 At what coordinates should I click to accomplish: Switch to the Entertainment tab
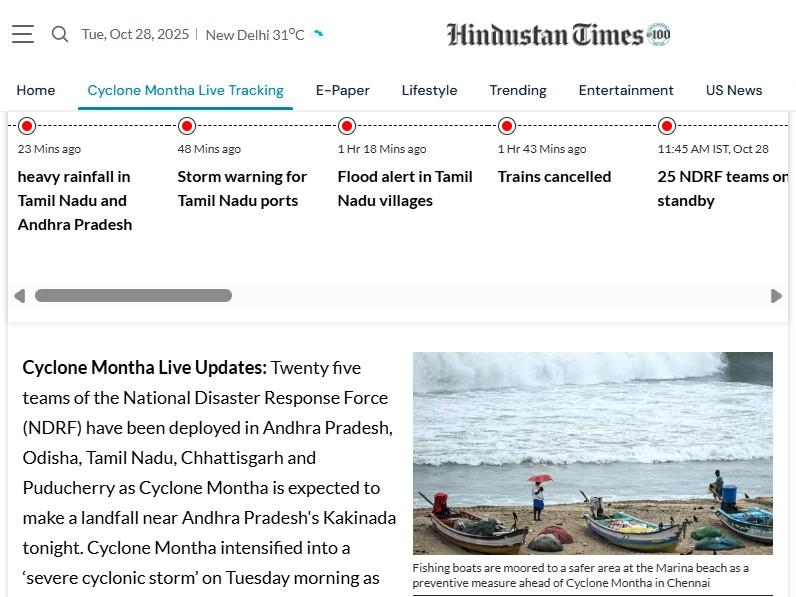tap(626, 90)
